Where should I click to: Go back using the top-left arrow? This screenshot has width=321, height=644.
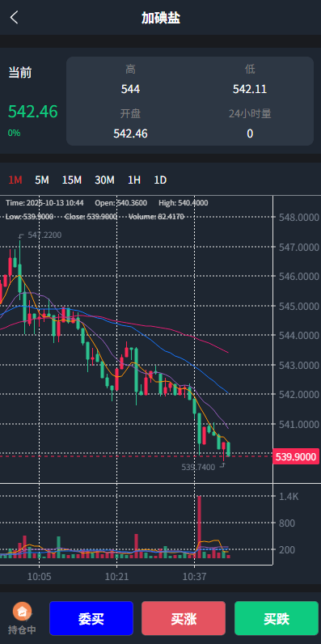15,18
